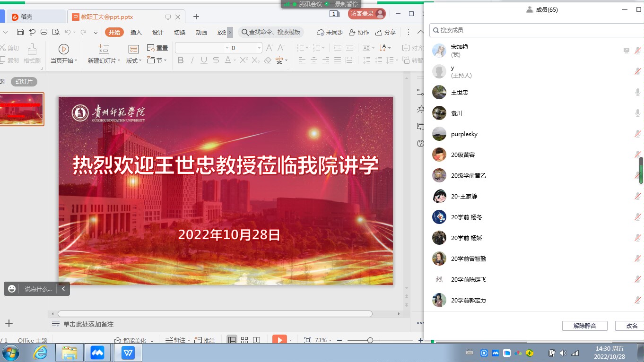Expand the Layout (版式) dropdown
The width and height of the screenshot is (644, 362).
pyautogui.click(x=134, y=60)
